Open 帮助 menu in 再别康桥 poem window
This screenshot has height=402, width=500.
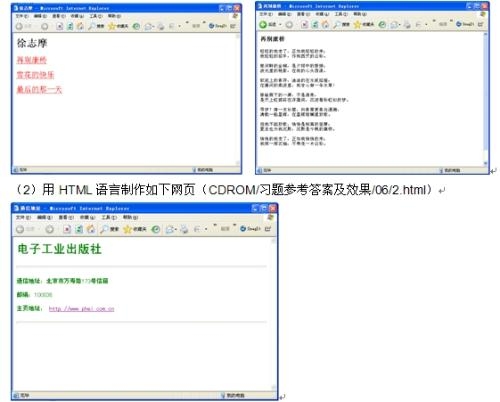[360, 14]
